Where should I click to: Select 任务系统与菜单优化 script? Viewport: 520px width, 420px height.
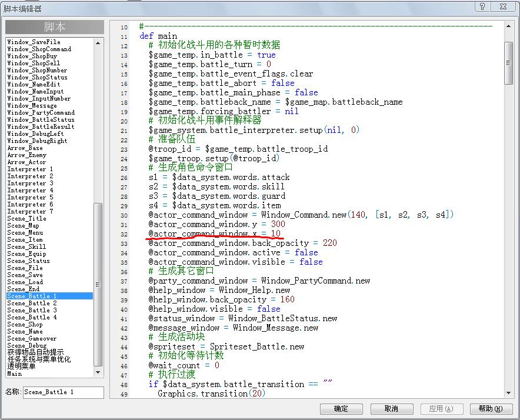coord(39,359)
